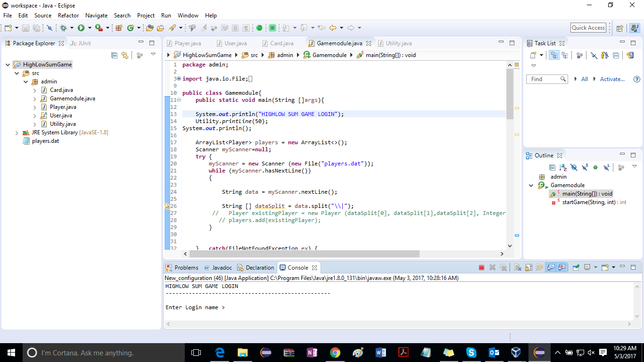Launch the program in Debug mode

click(63, 28)
